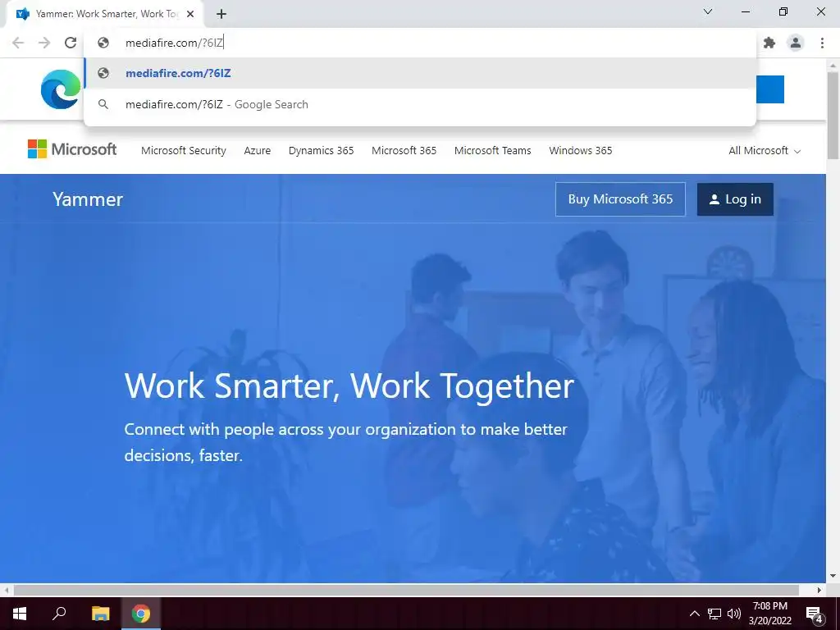Click the Log in button
840x630 pixels.
pos(735,199)
